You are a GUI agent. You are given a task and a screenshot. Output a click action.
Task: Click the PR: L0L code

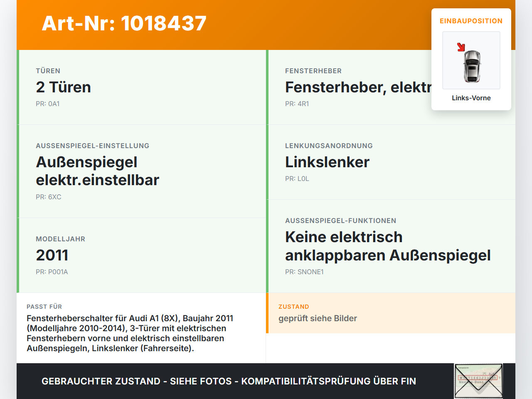tap(297, 178)
